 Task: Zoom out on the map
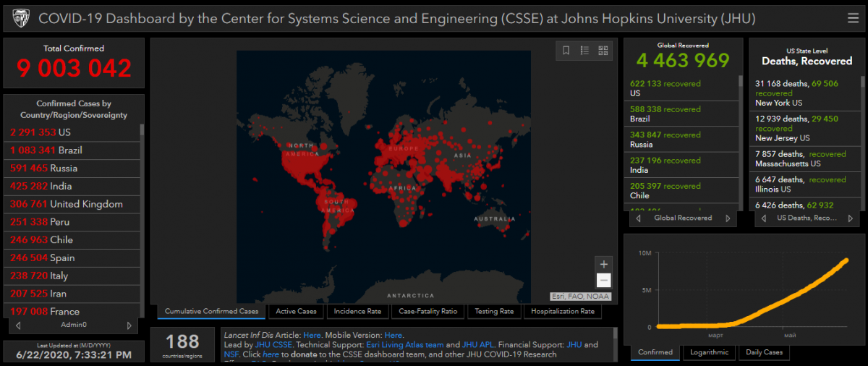(x=604, y=281)
